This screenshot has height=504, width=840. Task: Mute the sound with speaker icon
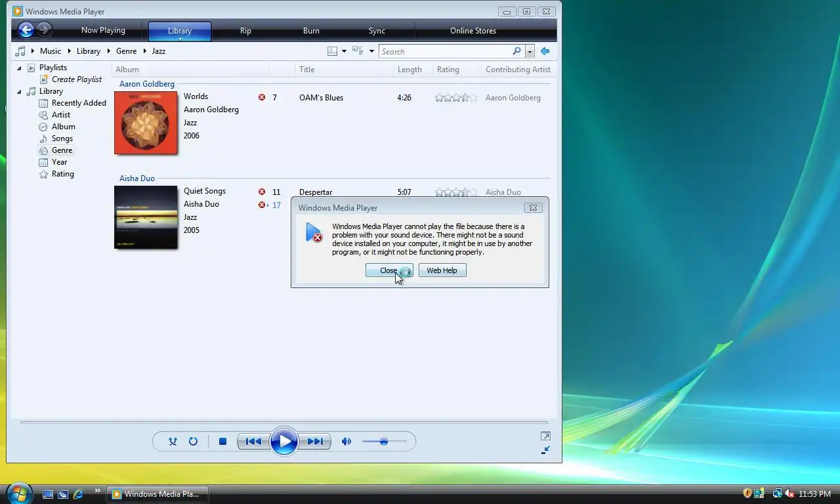[x=346, y=442]
